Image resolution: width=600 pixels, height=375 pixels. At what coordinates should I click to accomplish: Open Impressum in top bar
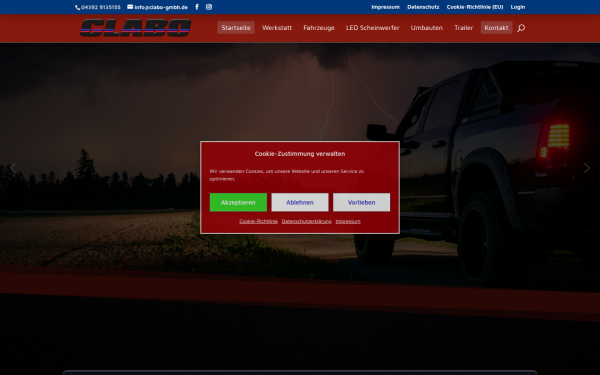pyautogui.click(x=385, y=7)
